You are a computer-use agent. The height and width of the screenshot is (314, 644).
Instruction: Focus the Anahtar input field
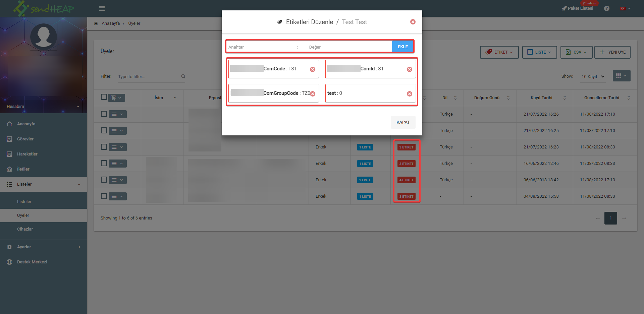pyautogui.click(x=261, y=47)
